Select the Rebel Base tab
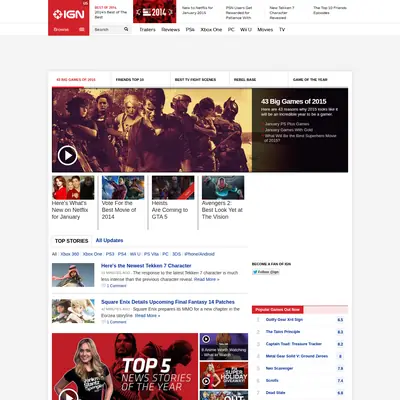The width and height of the screenshot is (400, 400). point(245,80)
